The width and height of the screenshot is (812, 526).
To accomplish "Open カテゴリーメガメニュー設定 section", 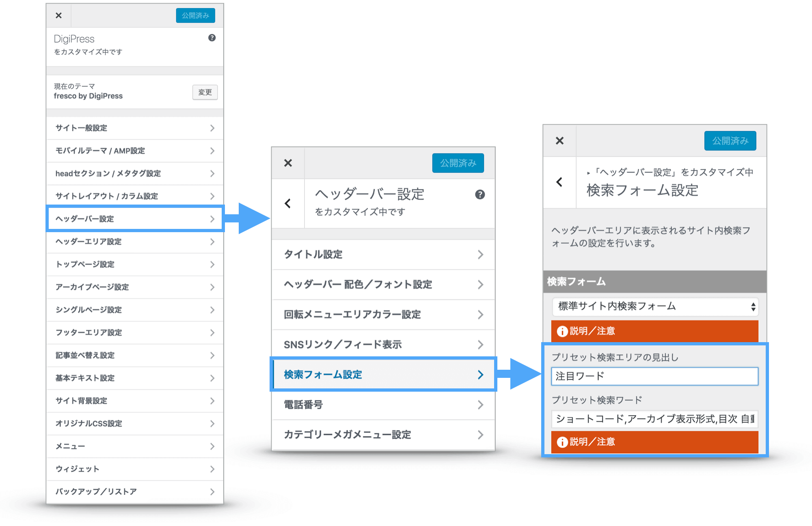I will [x=383, y=435].
